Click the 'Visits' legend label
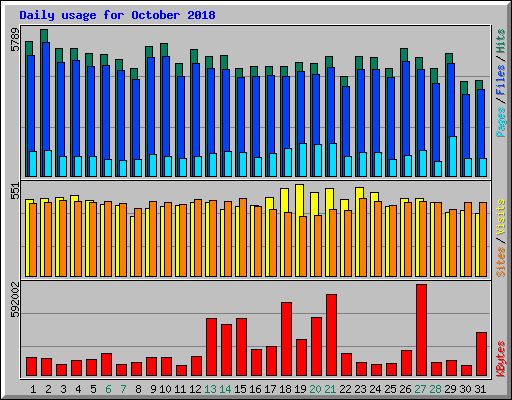Viewport: 512px width, 400px height. (x=501, y=217)
